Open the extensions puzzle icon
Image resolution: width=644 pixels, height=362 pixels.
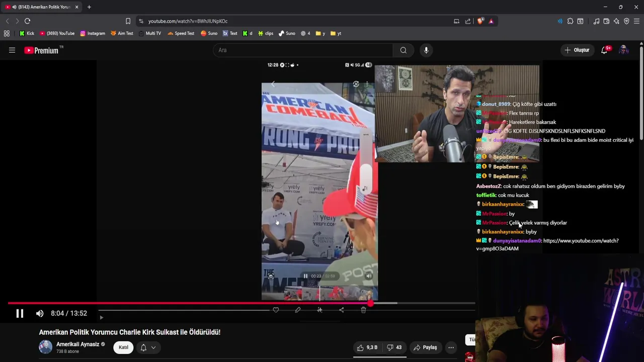click(x=570, y=21)
